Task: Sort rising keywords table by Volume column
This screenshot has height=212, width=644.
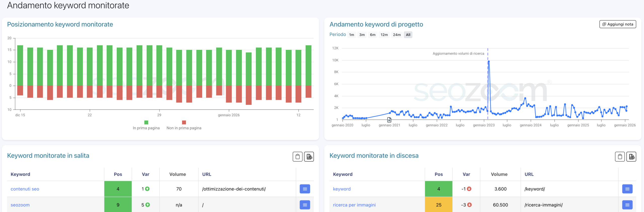Action: (x=177, y=174)
